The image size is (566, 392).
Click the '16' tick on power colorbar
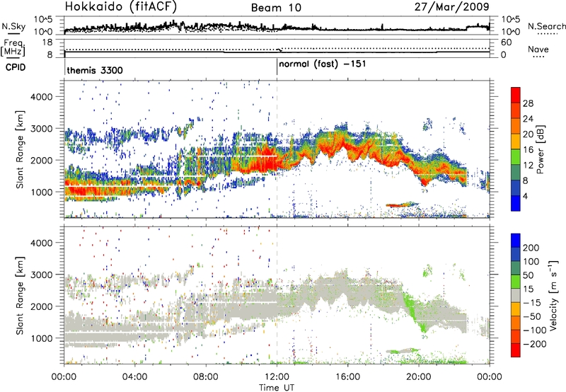528,150
